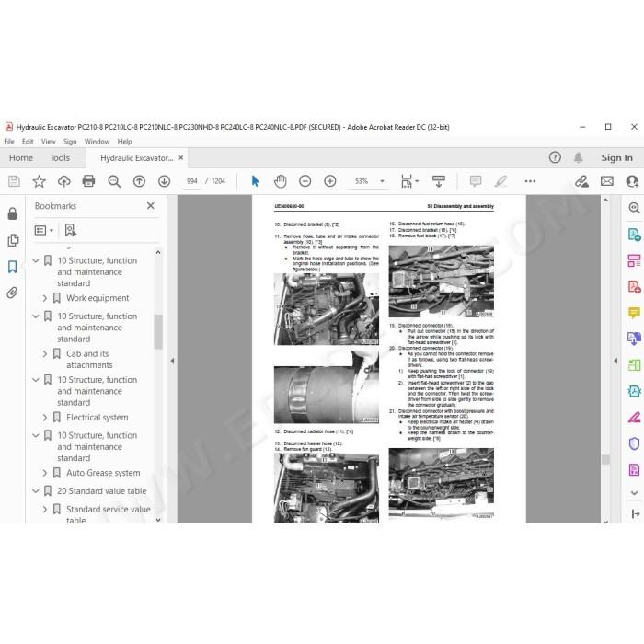
Task: Open page thumbnails panel icon
Action: 13,240
